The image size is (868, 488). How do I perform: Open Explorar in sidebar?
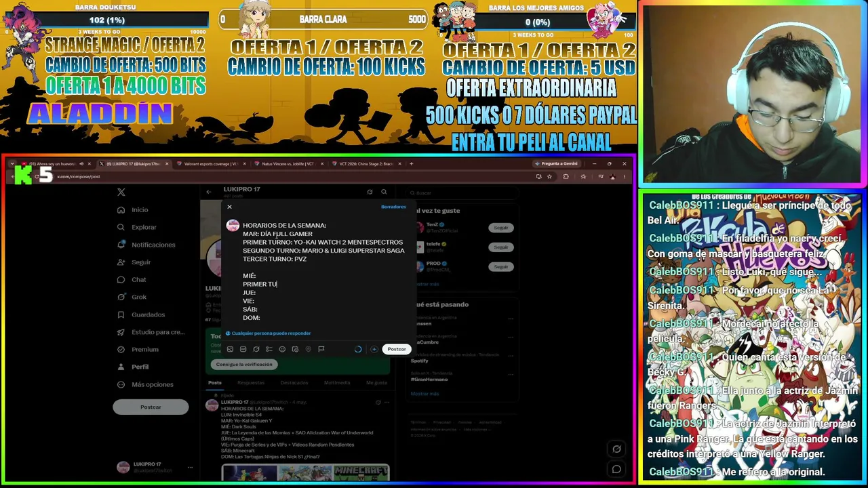pyautogui.click(x=137, y=227)
